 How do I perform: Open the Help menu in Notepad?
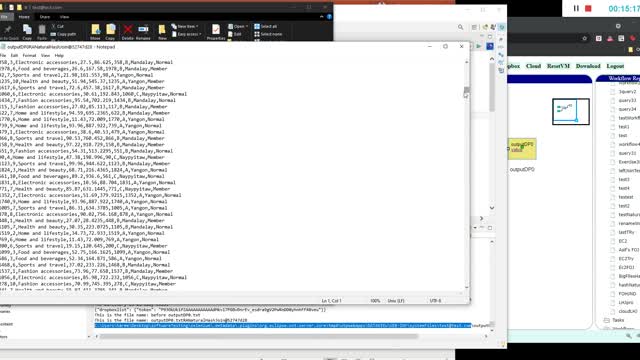(59, 56)
